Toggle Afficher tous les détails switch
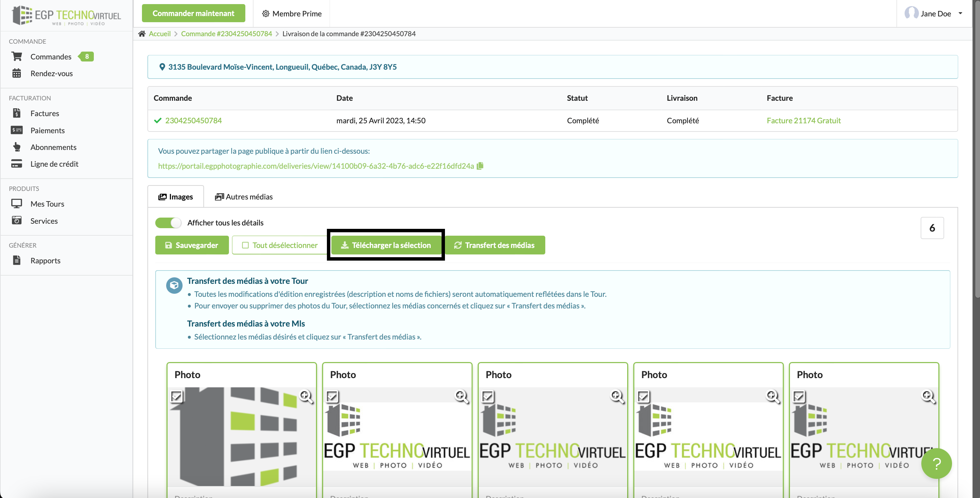The image size is (980, 498). click(169, 223)
